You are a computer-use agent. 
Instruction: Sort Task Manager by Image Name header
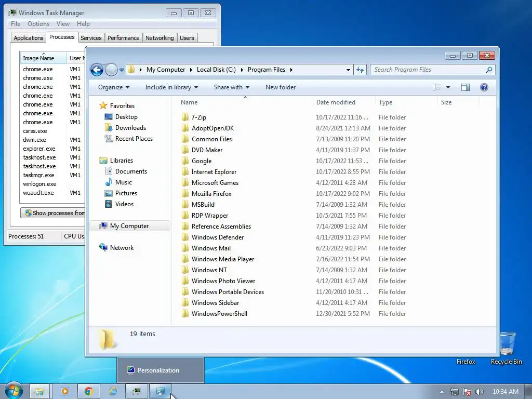pos(43,58)
